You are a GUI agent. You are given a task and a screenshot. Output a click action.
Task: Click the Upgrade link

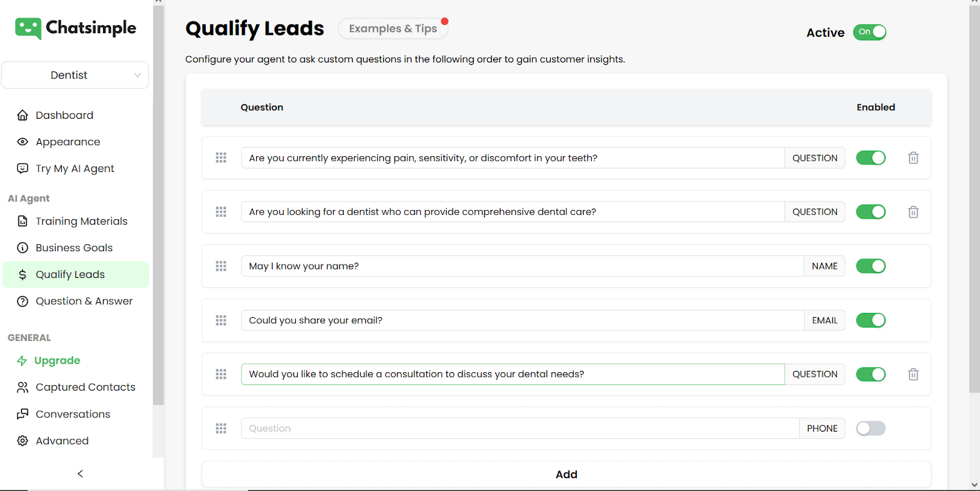pyautogui.click(x=57, y=361)
